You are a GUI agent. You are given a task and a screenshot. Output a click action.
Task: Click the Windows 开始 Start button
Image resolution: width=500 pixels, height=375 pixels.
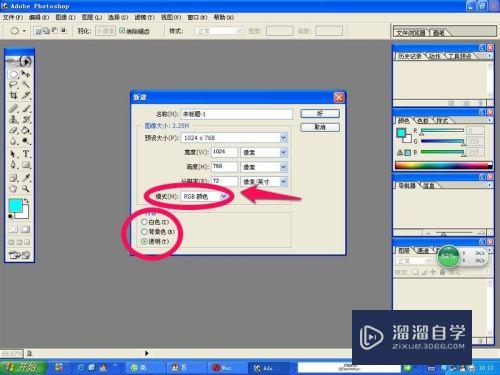(23, 367)
